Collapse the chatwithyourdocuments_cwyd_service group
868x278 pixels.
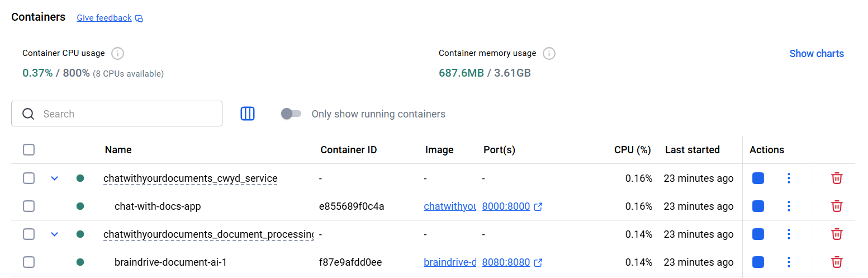point(54,178)
